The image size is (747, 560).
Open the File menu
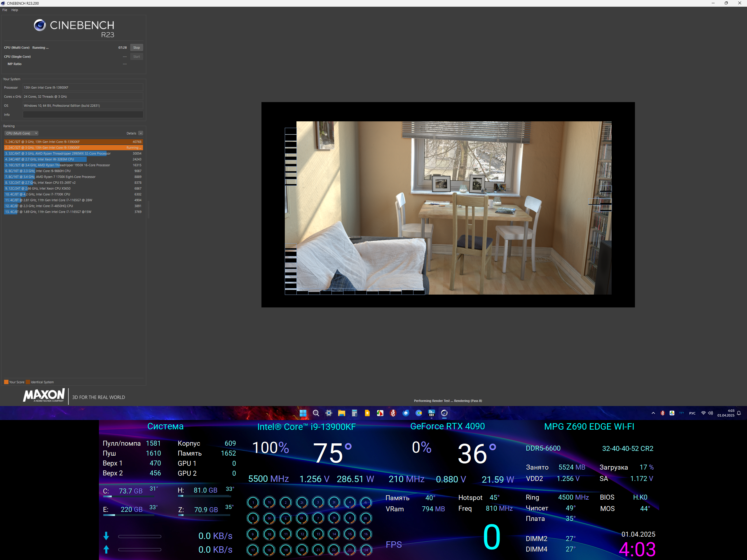click(x=5, y=10)
